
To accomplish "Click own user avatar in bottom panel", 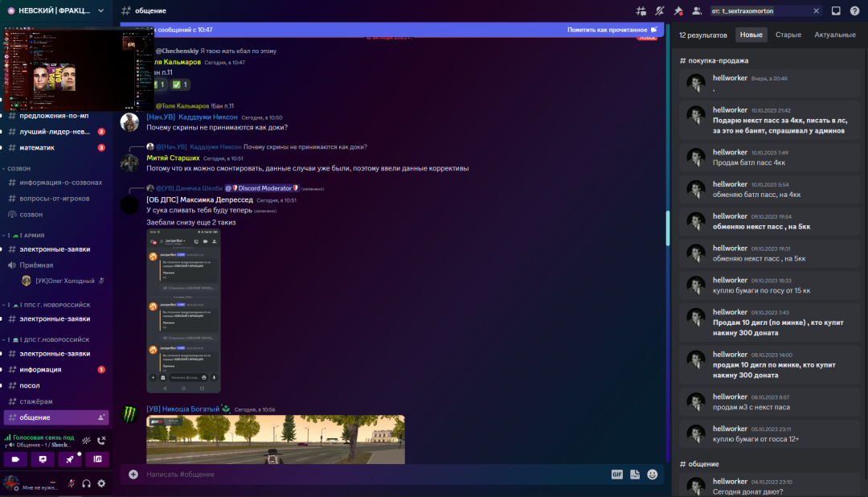I will 11,483.
